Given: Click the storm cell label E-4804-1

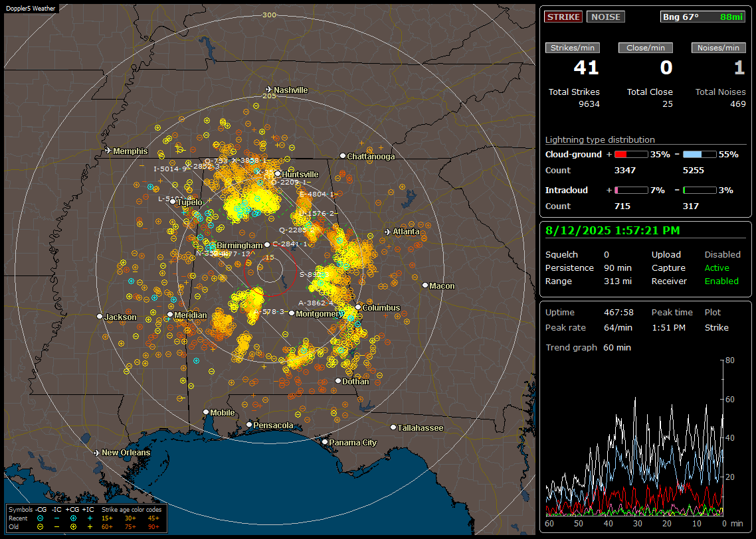Looking at the screenshot, I should [x=317, y=194].
